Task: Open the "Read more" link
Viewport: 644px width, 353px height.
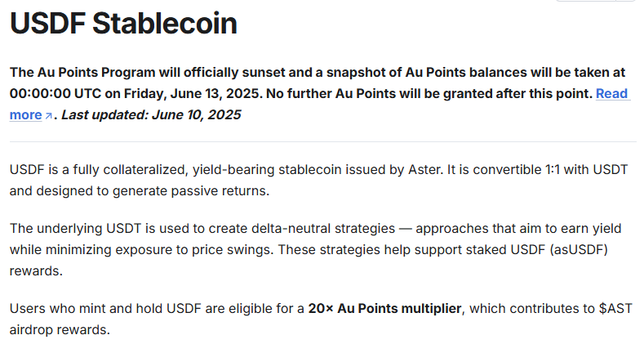Action: click(x=611, y=93)
